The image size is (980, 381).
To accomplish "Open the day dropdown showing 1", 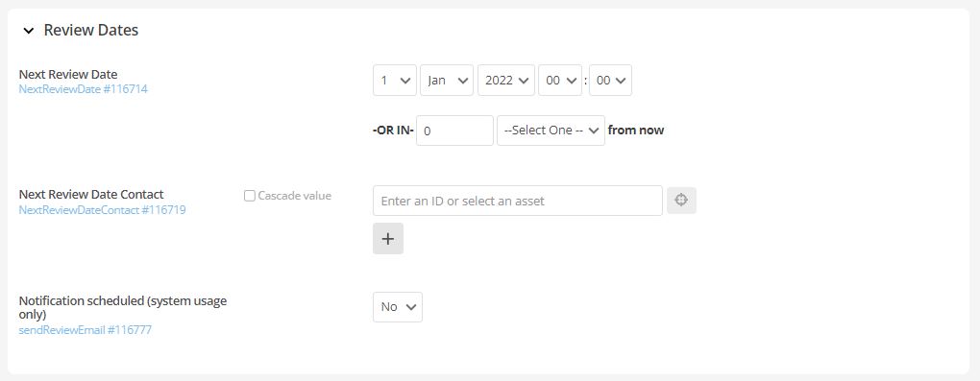I will (x=394, y=81).
